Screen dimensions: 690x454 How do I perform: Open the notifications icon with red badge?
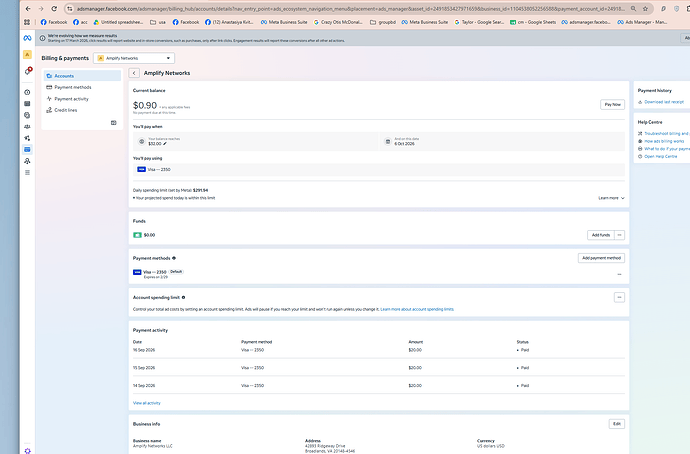point(28,71)
